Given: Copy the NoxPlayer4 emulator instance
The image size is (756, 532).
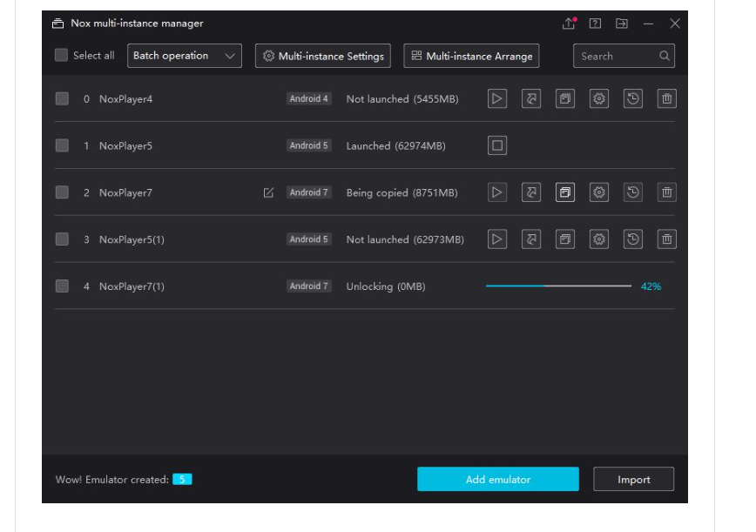Looking at the screenshot, I should [565, 98].
